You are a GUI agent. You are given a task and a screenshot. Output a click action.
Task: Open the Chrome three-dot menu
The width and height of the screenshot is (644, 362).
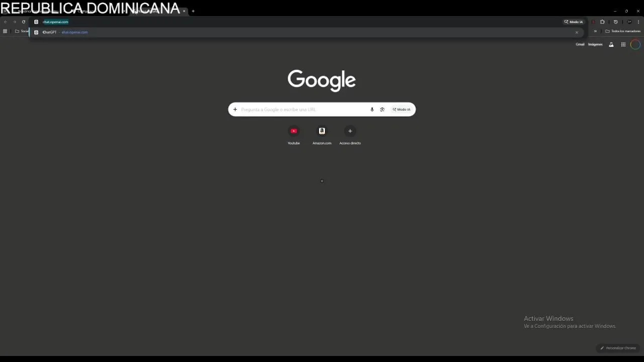click(638, 22)
